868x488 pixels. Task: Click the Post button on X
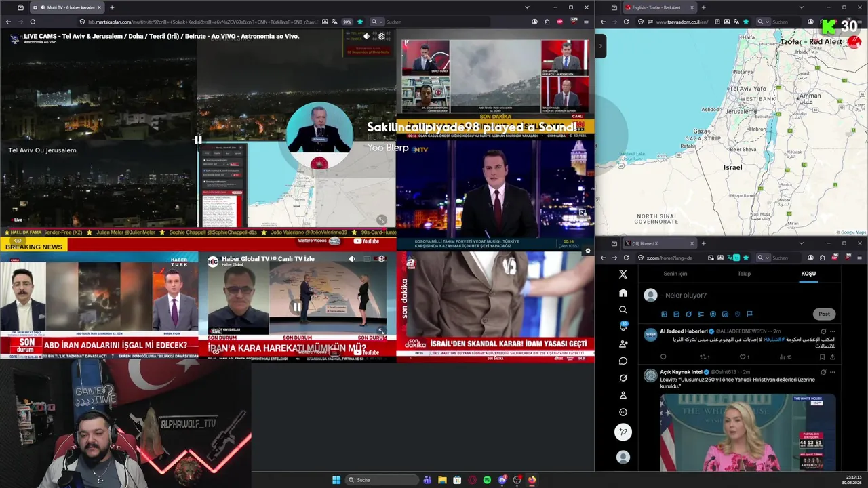[x=824, y=314]
